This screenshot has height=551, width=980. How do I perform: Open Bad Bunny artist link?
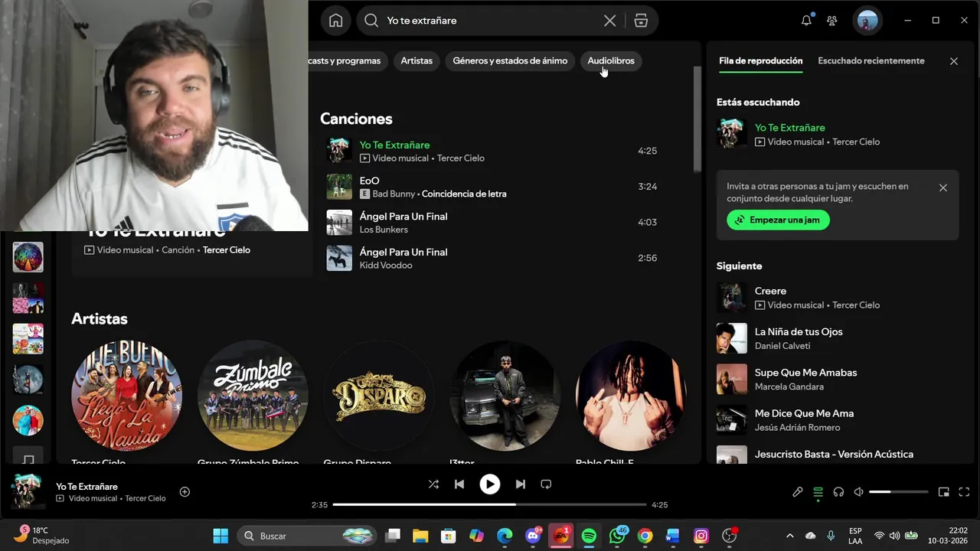(394, 194)
